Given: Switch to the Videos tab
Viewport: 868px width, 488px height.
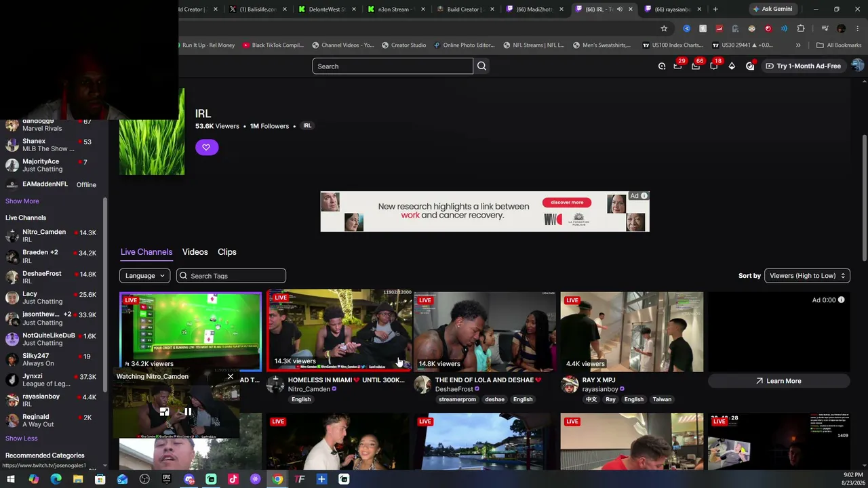Looking at the screenshot, I should pos(195,252).
